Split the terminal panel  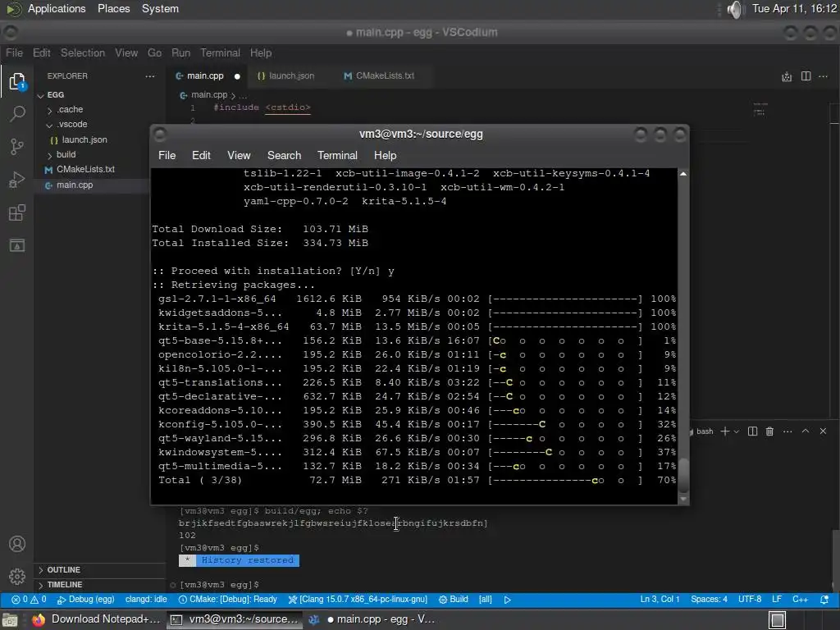click(753, 431)
